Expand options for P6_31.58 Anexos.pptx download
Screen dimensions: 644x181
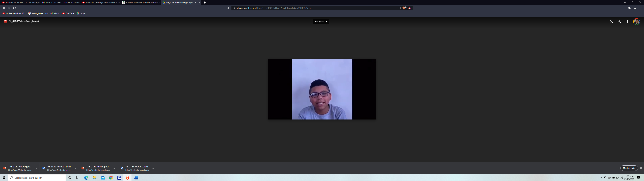(x=114, y=168)
